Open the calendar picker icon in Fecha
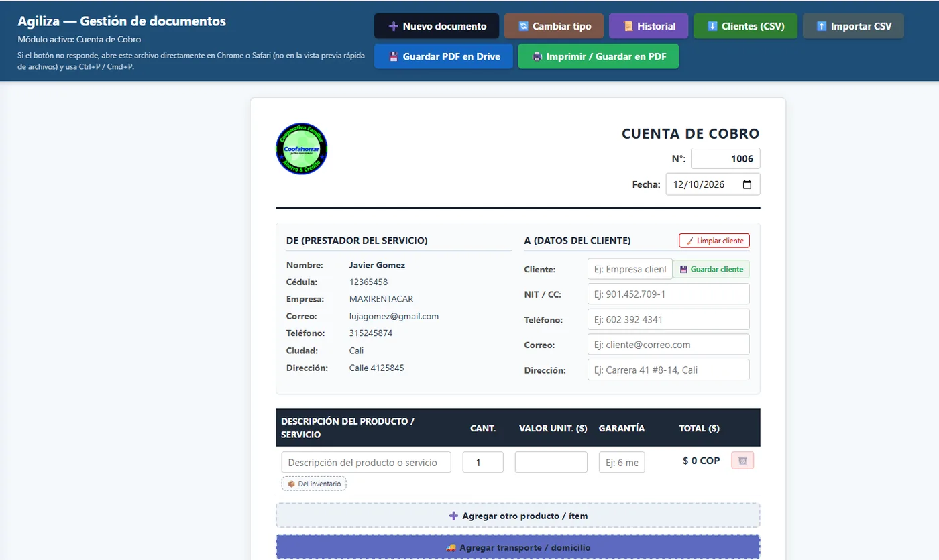The width and height of the screenshot is (939, 560). (747, 184)
